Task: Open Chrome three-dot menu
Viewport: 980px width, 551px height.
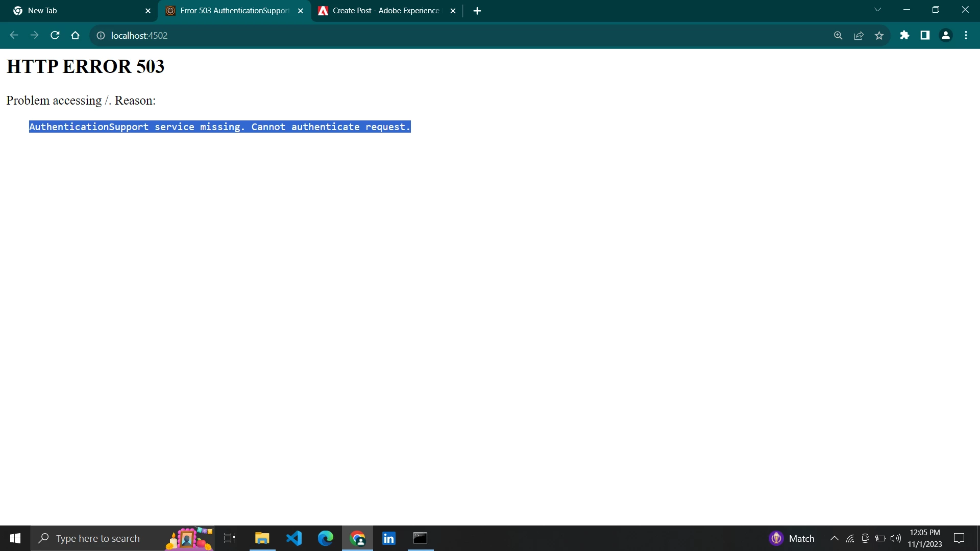Action: pyautogui.click(x=966, y=35)
